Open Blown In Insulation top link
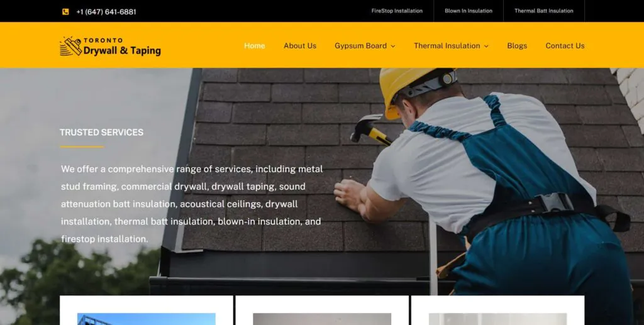Screen dimensions: 644x325 468,11
